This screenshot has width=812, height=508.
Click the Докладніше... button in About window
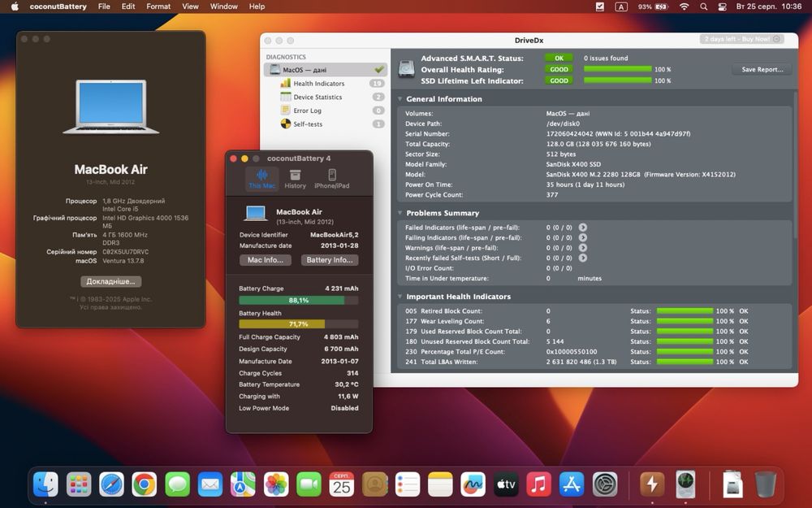tap(110, 281)
